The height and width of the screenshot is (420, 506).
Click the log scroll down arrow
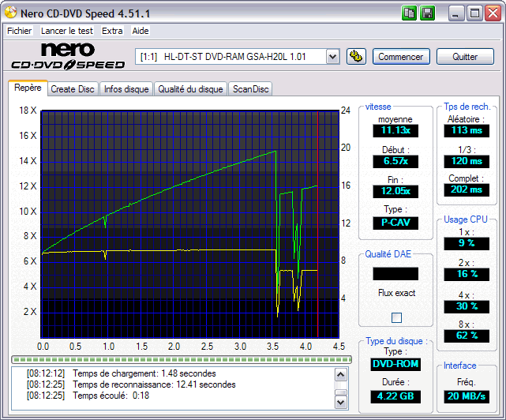point(341,403)
